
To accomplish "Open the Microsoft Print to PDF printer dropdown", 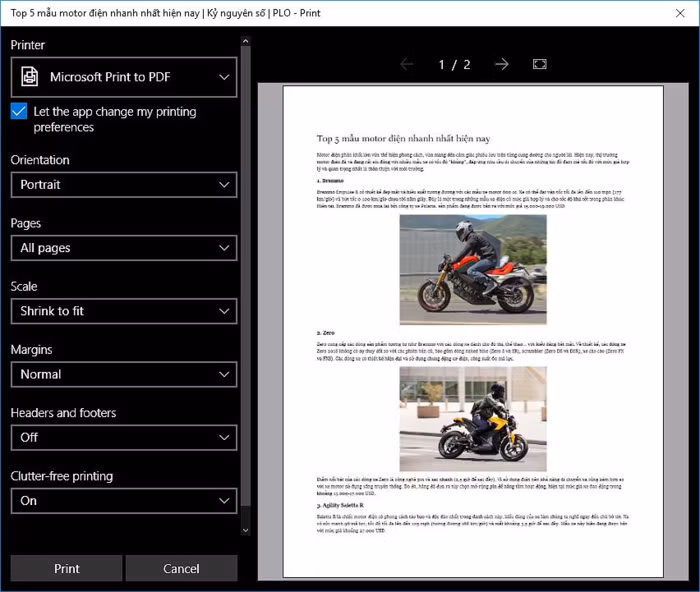I will click(x=124, y=77).
